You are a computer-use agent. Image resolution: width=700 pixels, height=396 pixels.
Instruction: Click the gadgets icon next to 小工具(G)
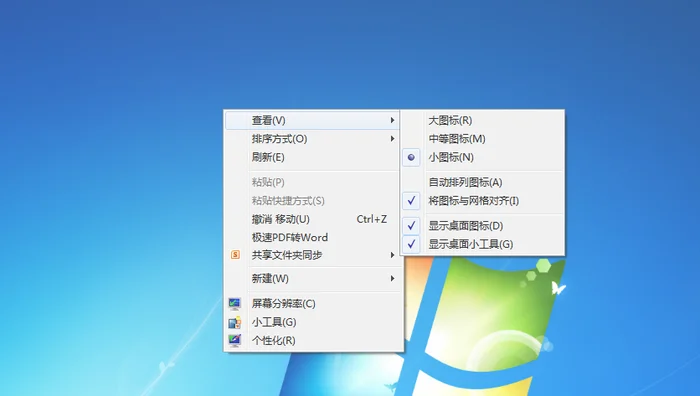(235, 322)
